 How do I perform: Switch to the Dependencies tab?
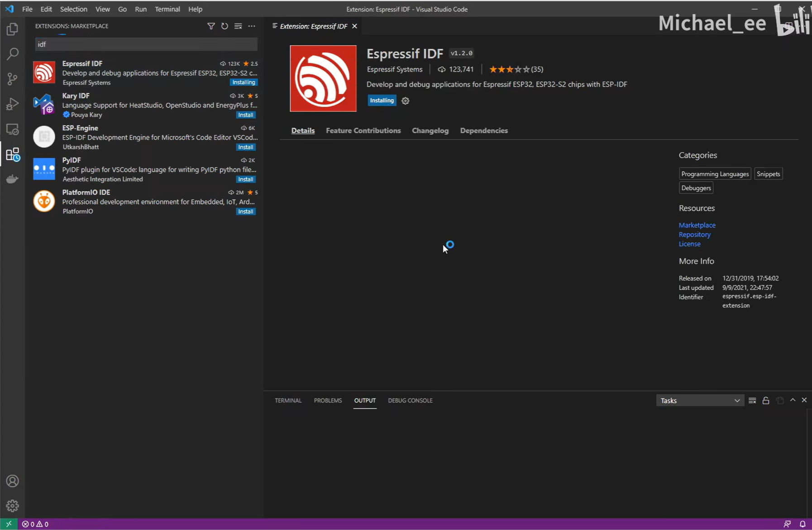tap(484, 130)
